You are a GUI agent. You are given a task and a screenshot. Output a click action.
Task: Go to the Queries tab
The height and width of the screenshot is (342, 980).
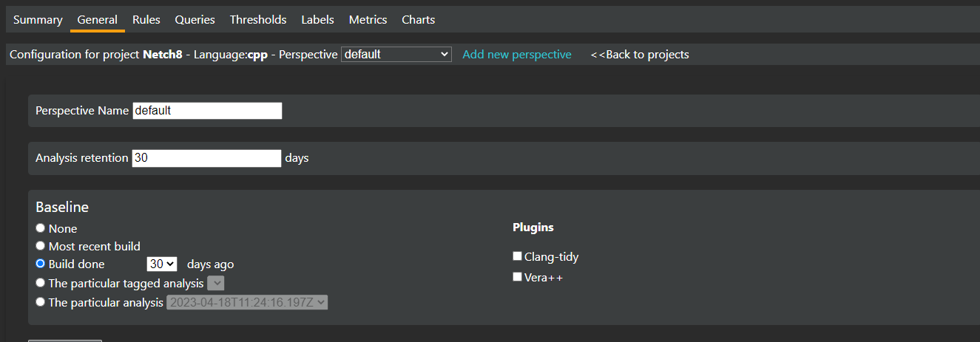pyautogui.click(x=195, y=20)
